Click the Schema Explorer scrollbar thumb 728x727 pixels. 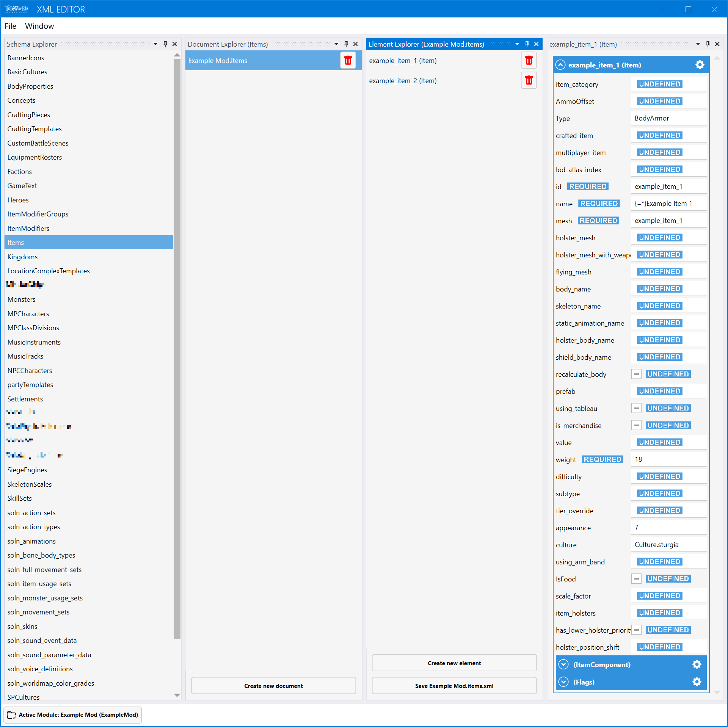(x=177, y=349)
